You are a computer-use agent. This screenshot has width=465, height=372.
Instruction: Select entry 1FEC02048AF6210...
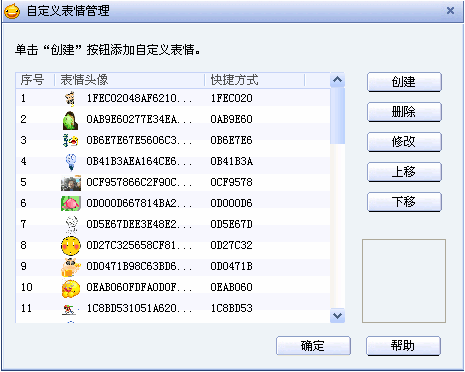139,98
